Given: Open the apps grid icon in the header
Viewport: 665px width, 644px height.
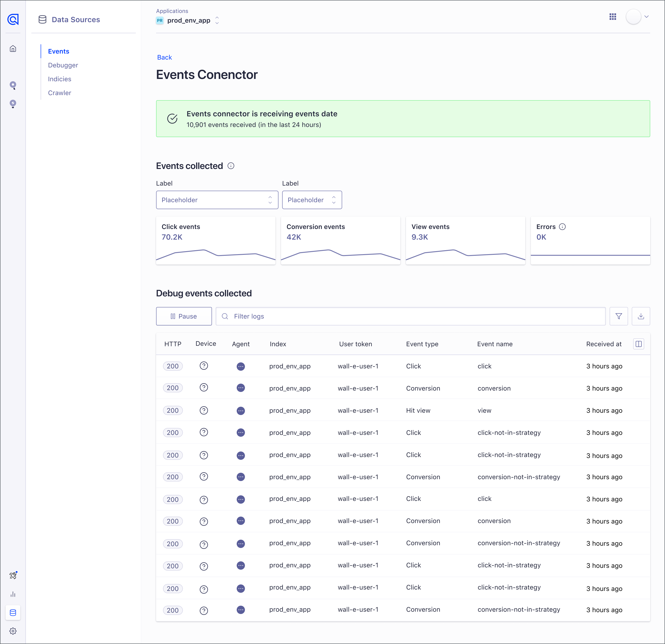Looking at the screenshot, I should pyautogui.click(x=612, y=17).
